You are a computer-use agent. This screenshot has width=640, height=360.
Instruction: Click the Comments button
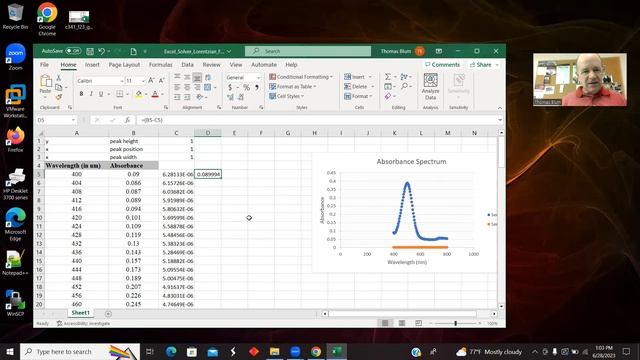tap(442, 64)
